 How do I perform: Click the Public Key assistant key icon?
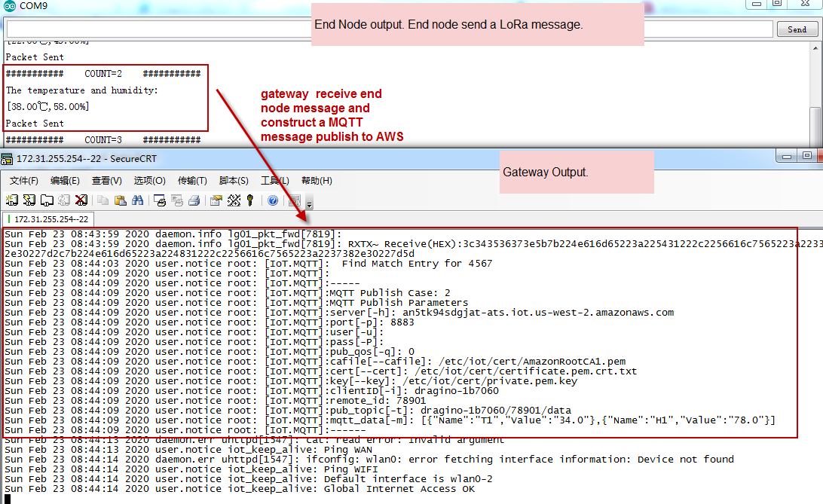tap(250, 200)
